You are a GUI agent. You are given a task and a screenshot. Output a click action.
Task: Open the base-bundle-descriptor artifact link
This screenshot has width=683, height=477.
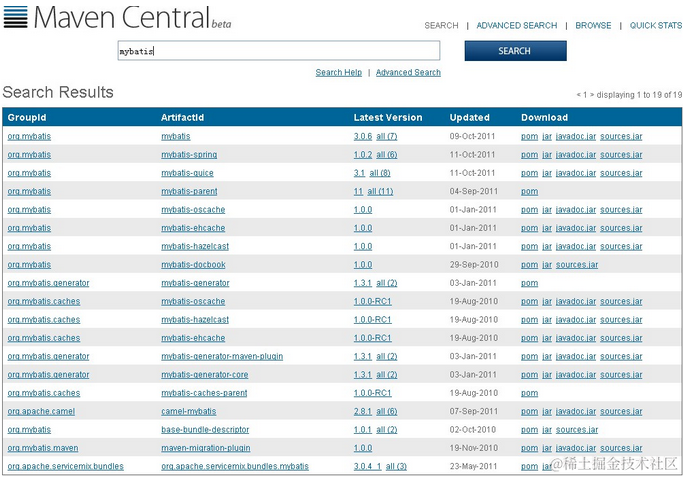pyautogui.click(x=205, y=430)
